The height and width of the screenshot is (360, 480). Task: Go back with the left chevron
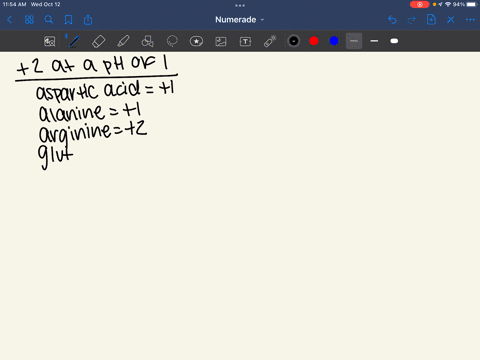click(9, 20)
